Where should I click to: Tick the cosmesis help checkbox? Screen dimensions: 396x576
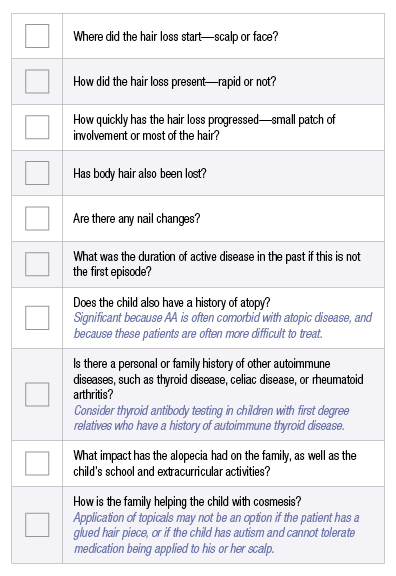pyautogui.click(x=37, y=525)
